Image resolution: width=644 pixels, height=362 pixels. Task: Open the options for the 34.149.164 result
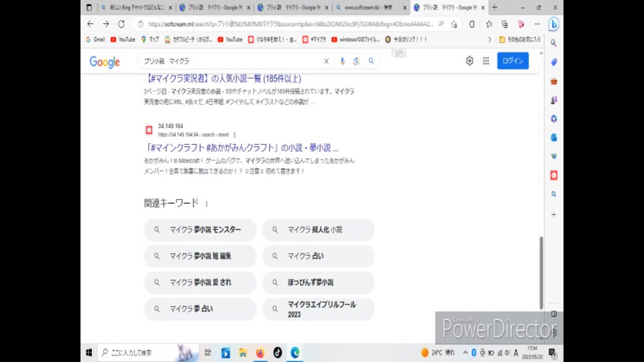[x=235, y=135]
